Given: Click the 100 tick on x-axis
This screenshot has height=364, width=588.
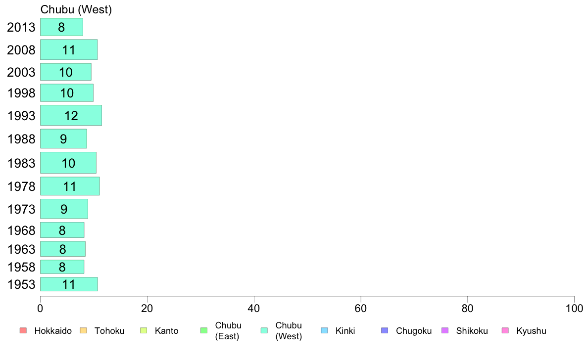Looking at the screenshot, I should [574, 309].
